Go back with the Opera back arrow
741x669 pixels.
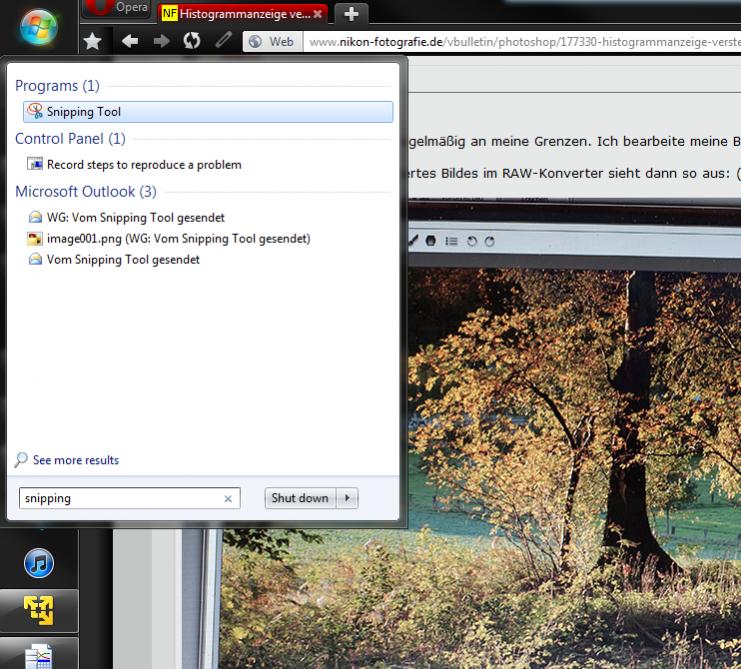click(129, 42)
